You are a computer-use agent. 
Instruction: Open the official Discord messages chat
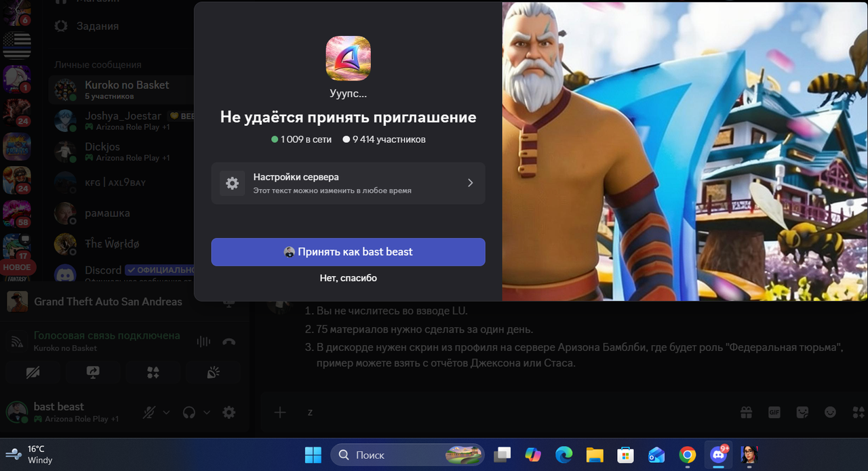pos(122,273)
